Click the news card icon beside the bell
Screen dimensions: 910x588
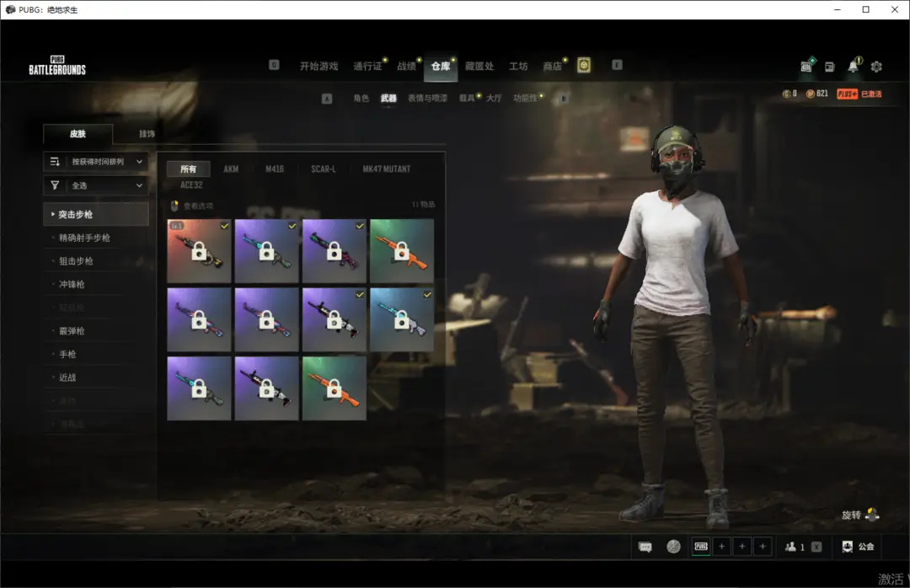point(830,67)
